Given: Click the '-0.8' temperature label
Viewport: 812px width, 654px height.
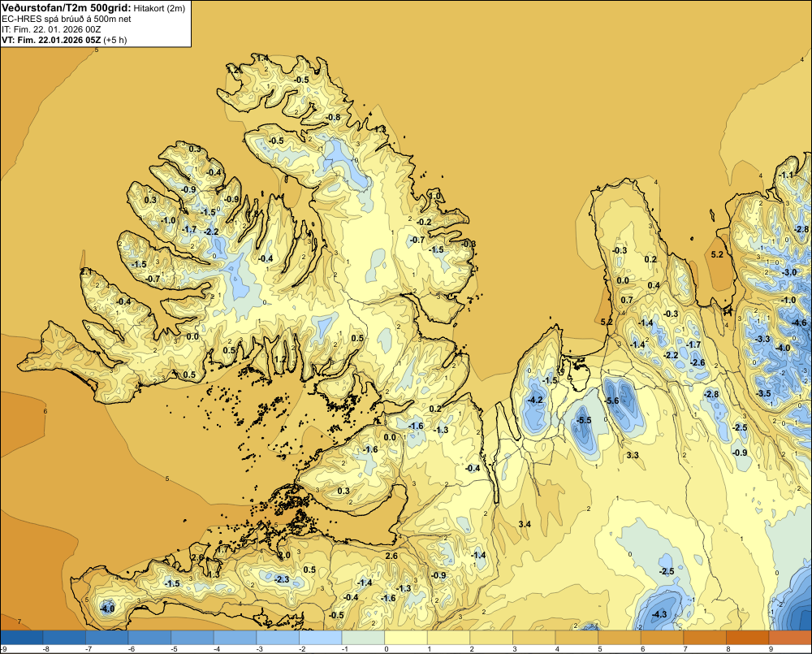Looking at the screenshot, I should pyautogui.click(x=334, y=117).
